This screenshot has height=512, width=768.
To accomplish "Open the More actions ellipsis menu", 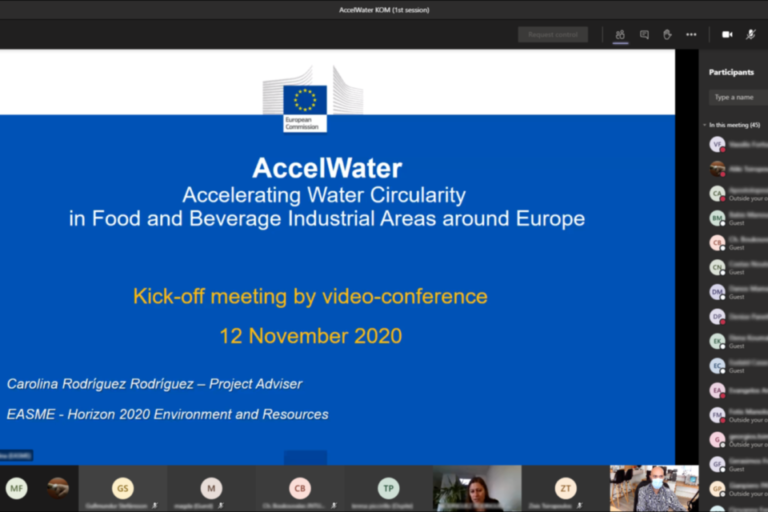I will (691, 34).
